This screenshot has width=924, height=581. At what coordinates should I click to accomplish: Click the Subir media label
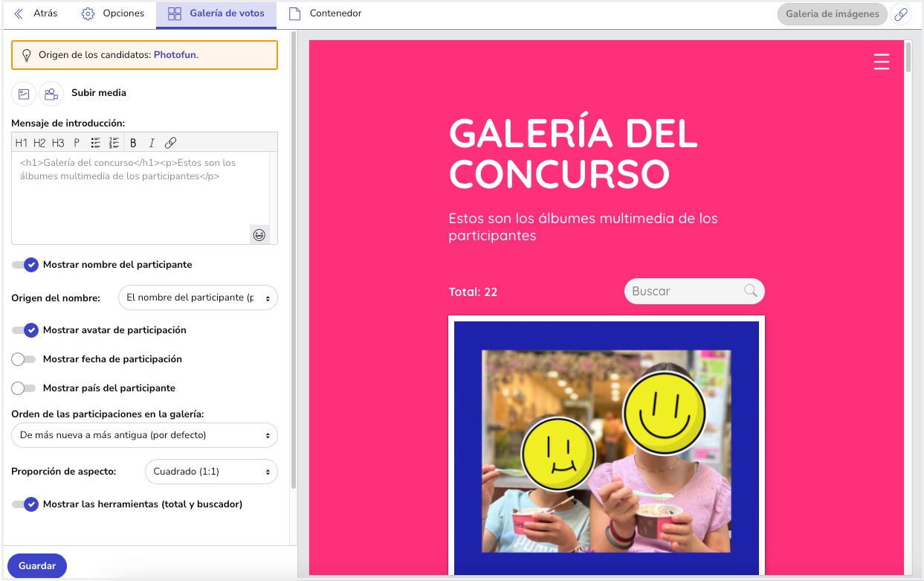99,93
